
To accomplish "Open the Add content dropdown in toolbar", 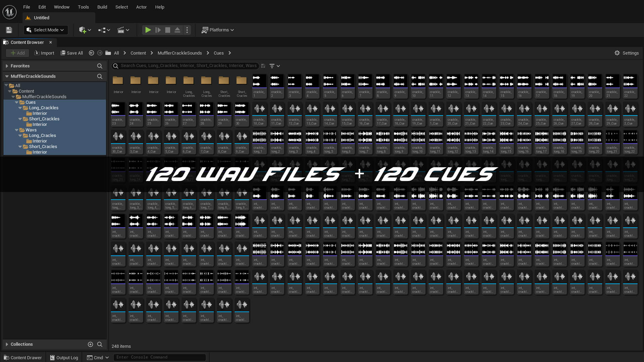I will (85, 30).
